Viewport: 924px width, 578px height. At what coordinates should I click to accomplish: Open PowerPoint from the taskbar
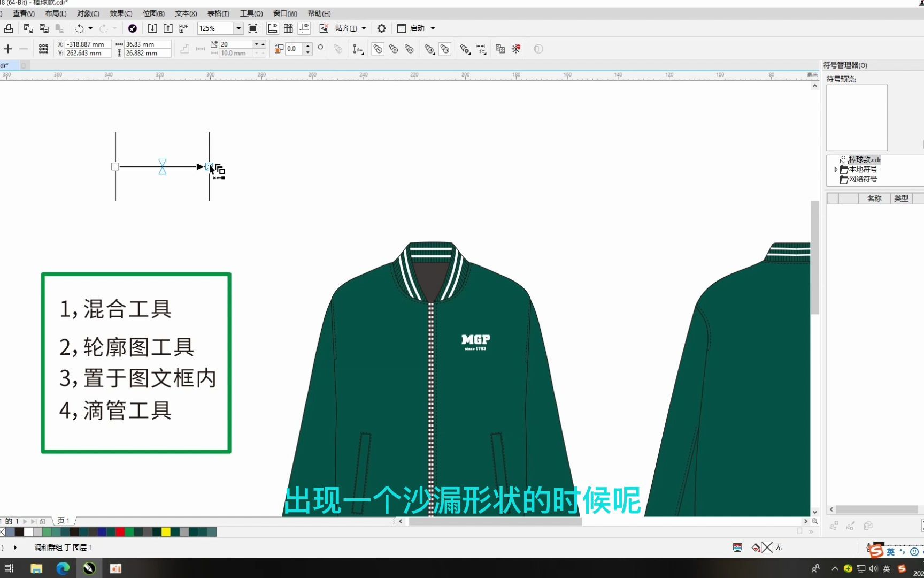tap(115, 568)
